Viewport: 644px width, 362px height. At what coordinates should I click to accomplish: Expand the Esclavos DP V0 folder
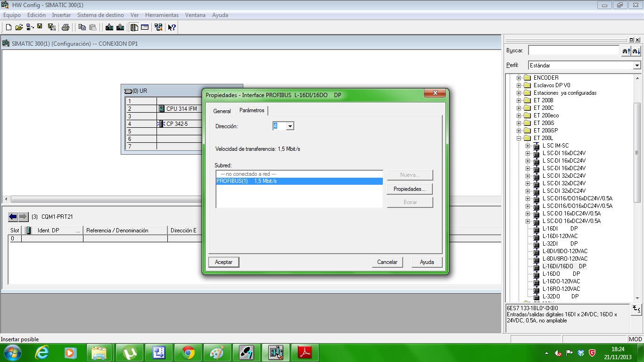point(519,85)
